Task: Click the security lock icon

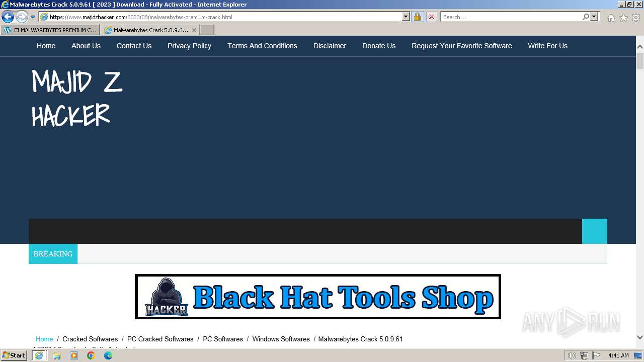Action: coord(417,17)
